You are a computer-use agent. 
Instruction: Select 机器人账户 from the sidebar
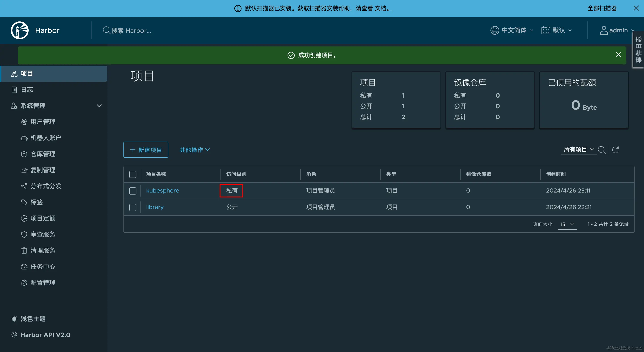[45, 138]
